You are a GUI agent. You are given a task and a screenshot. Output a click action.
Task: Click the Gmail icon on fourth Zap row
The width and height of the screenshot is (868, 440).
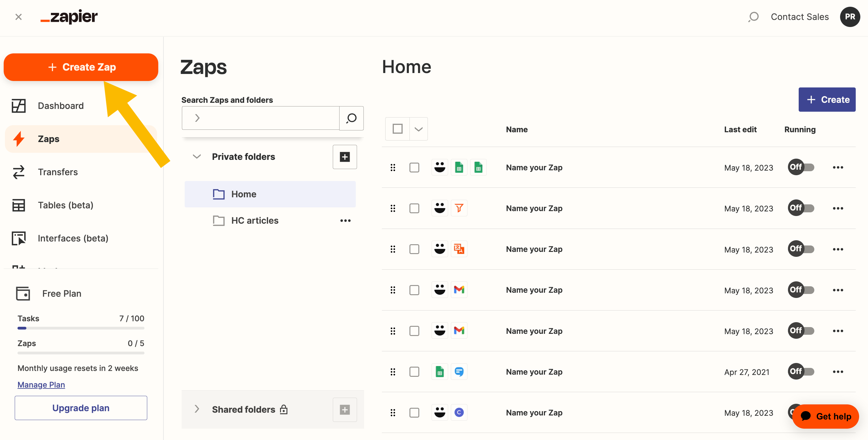459,289
